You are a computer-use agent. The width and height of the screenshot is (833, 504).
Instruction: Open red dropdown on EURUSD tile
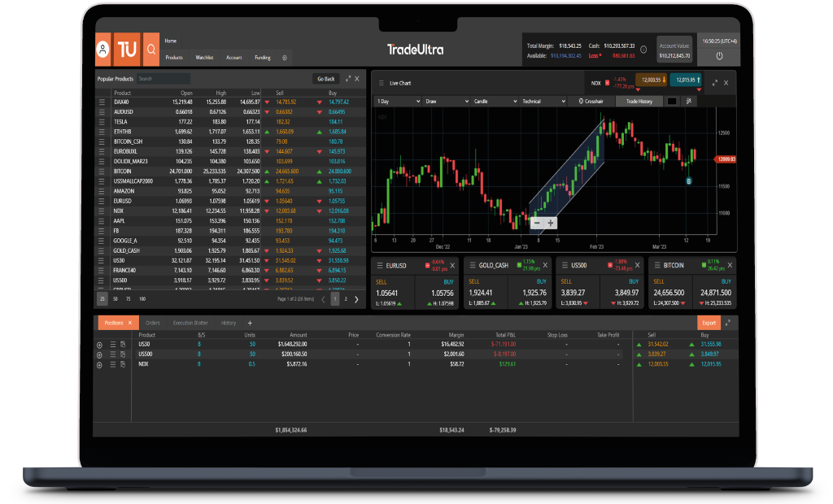point(428,266)
